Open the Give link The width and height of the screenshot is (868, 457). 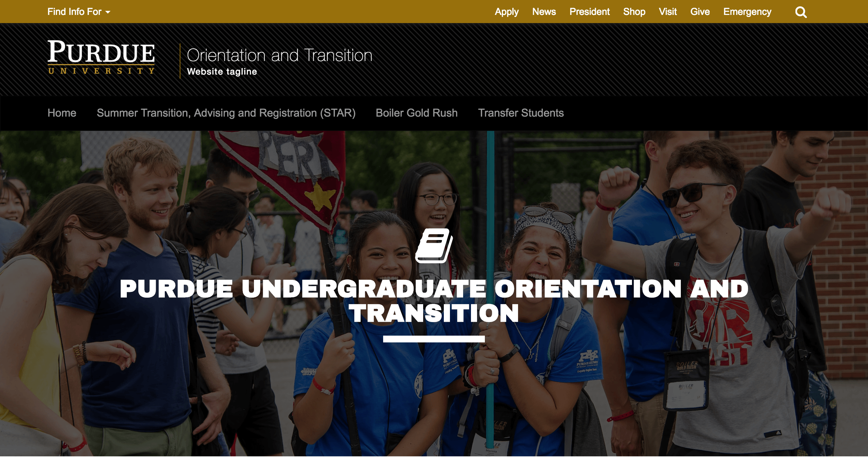point(700,12)
